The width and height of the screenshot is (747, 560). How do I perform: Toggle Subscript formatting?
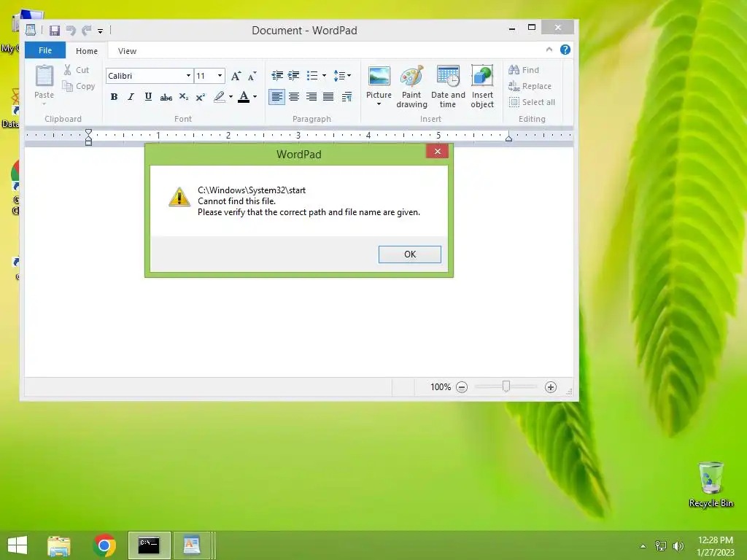[183, 97]
